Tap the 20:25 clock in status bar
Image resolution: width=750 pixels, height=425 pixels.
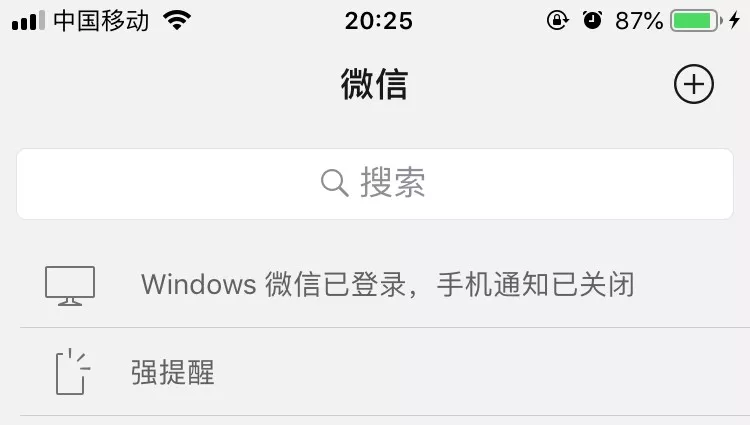378,21
